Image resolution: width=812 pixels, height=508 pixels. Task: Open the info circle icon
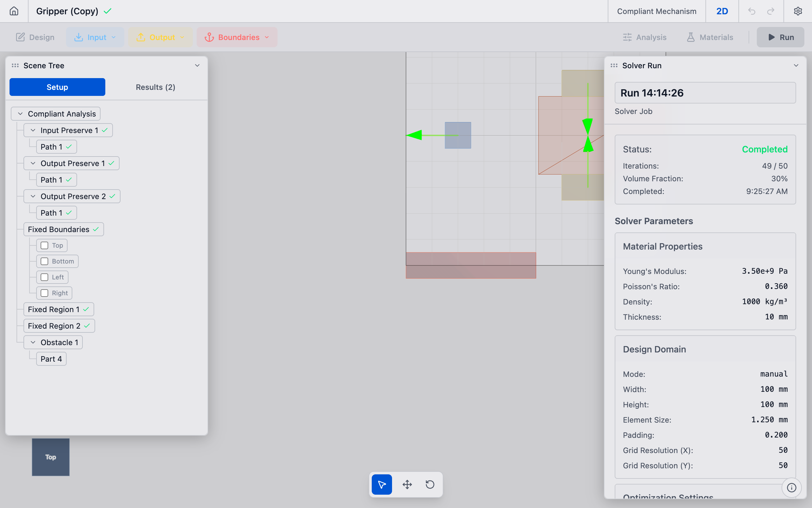791,487
